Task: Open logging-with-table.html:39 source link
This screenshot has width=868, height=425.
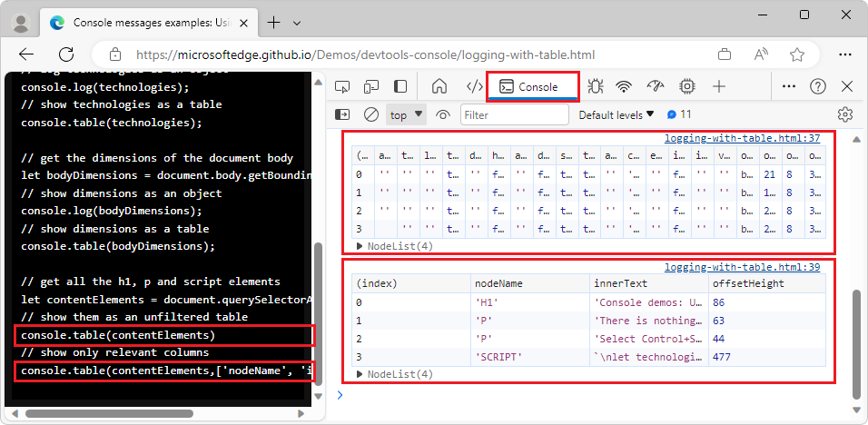Action: click(x=743, y=267)
